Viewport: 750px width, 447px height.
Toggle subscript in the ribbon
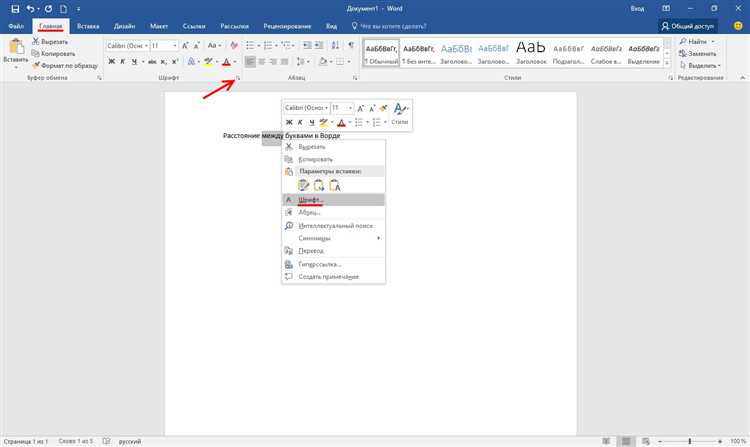click(x=164, y=62)
